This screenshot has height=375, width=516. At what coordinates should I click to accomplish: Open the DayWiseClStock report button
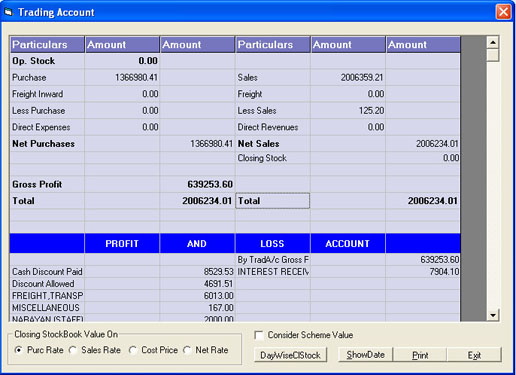point(290,355)
